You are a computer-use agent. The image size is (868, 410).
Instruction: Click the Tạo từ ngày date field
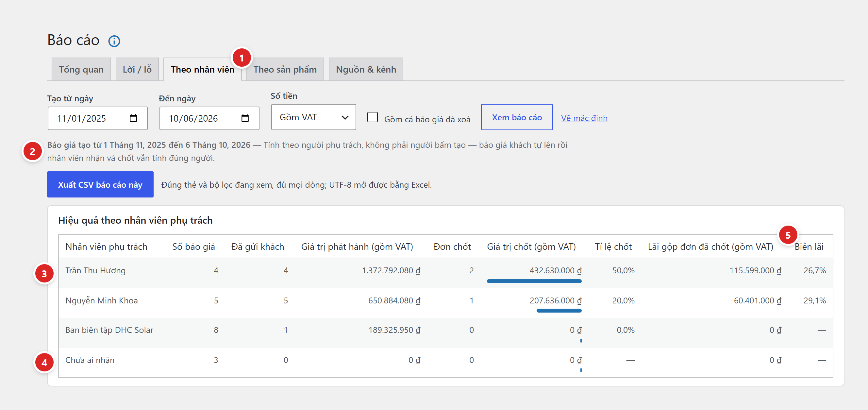point(97,118)
